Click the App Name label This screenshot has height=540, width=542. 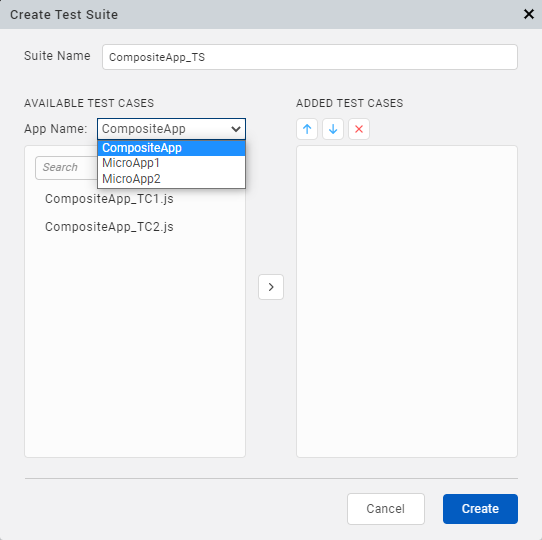(56, 129)
